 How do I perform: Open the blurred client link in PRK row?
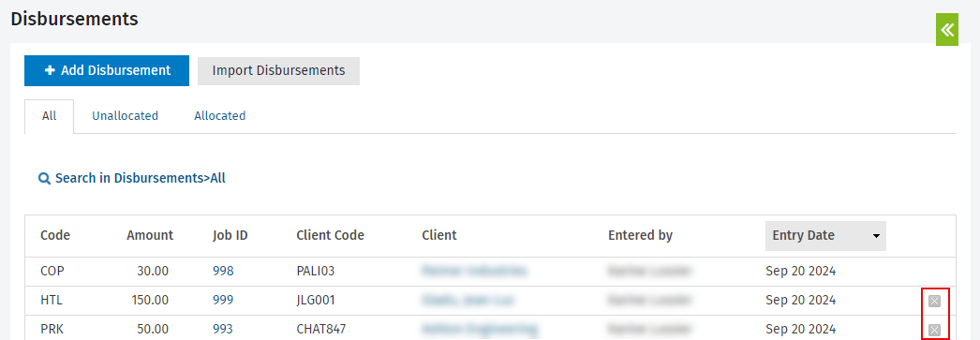click(480, 329)
